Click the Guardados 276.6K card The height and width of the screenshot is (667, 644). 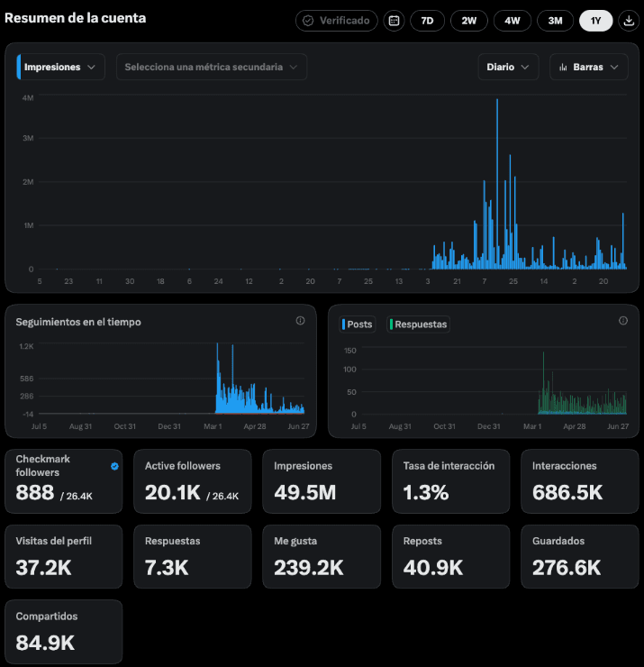(x=580, y=556)
